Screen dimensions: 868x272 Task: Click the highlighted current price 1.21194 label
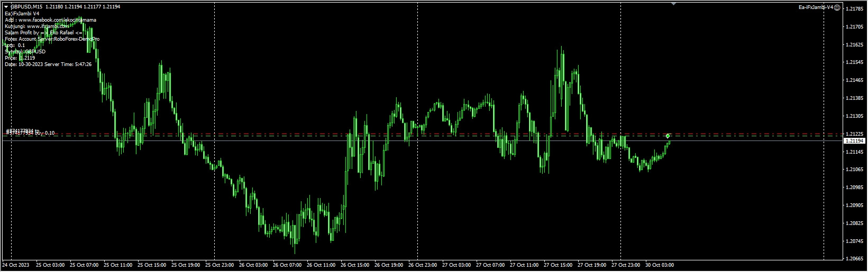click(854, 141)
